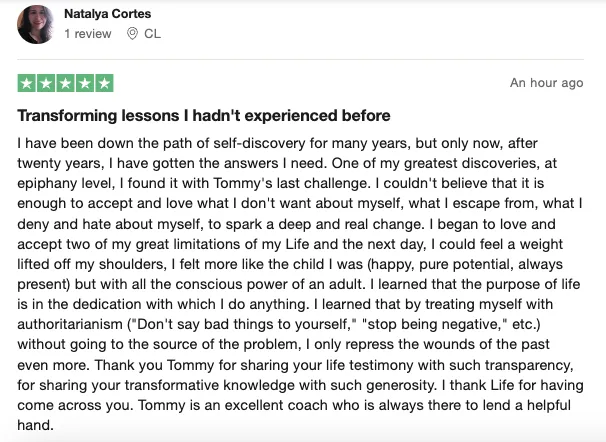Image resolution: width=606 pixels, height=442 pixels.
Task: Click the location pin icon
Action: coord(132,34)
